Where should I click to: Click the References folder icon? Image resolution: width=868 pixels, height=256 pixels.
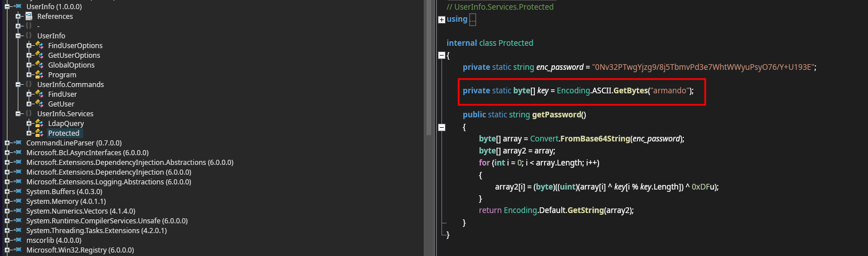pyautogui.click(x=29, y=16)
